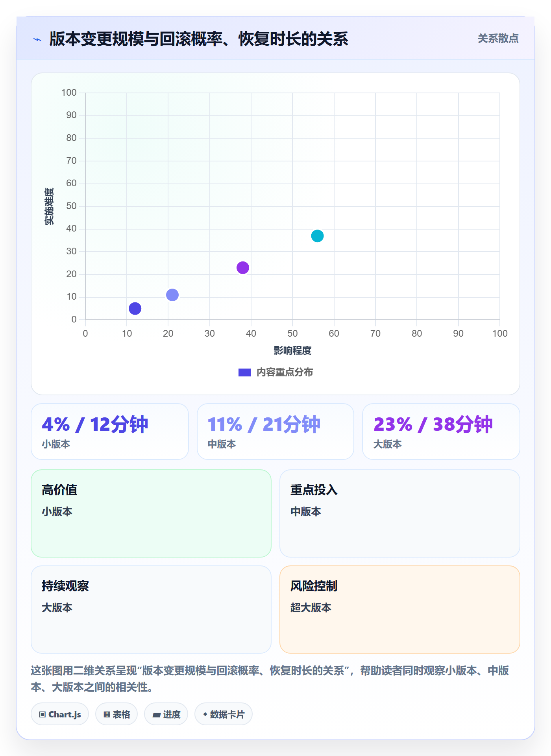Select the 23% / 38分钟 大版本 card

pos(441,431)
